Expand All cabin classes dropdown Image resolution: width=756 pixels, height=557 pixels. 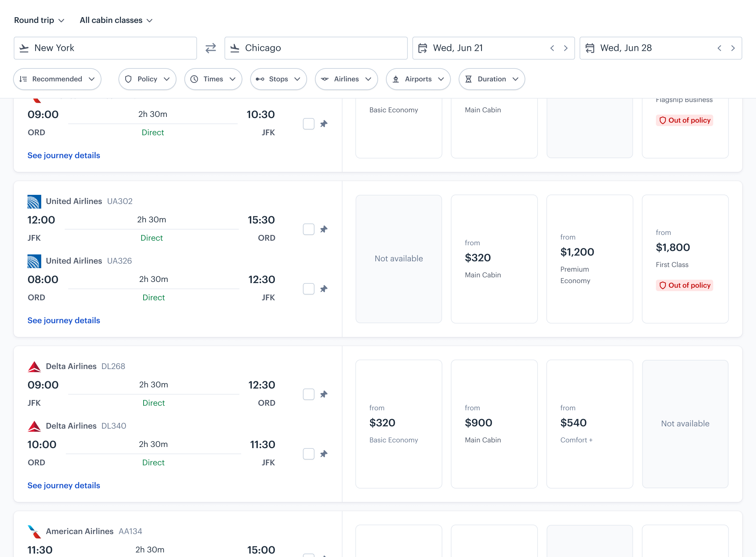point(116,20)
